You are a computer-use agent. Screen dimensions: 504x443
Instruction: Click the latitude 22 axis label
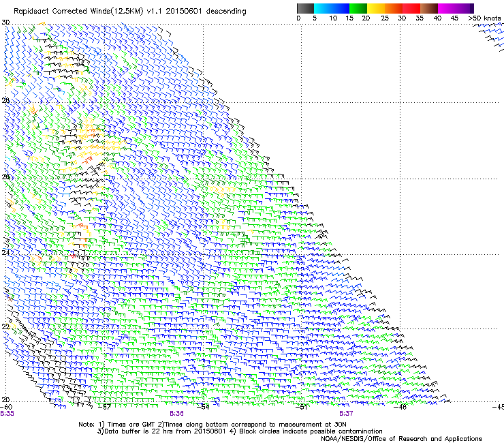[5, 327]
